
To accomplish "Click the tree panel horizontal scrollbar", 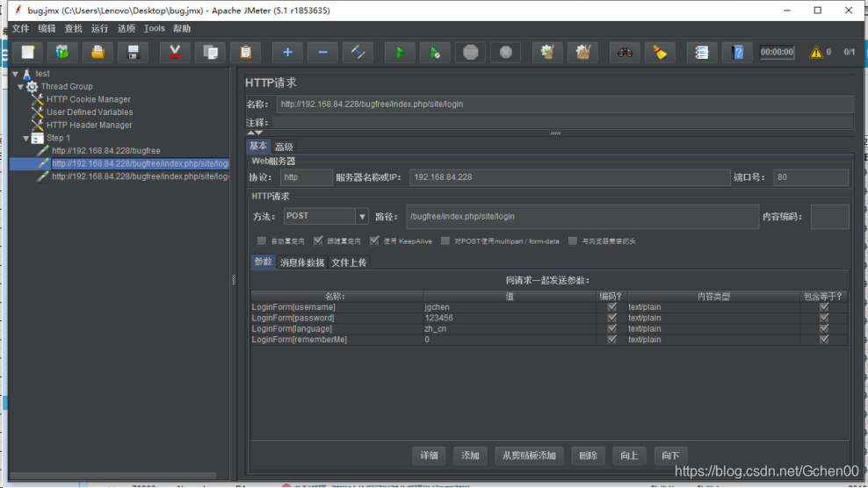I will click(113, 476).
